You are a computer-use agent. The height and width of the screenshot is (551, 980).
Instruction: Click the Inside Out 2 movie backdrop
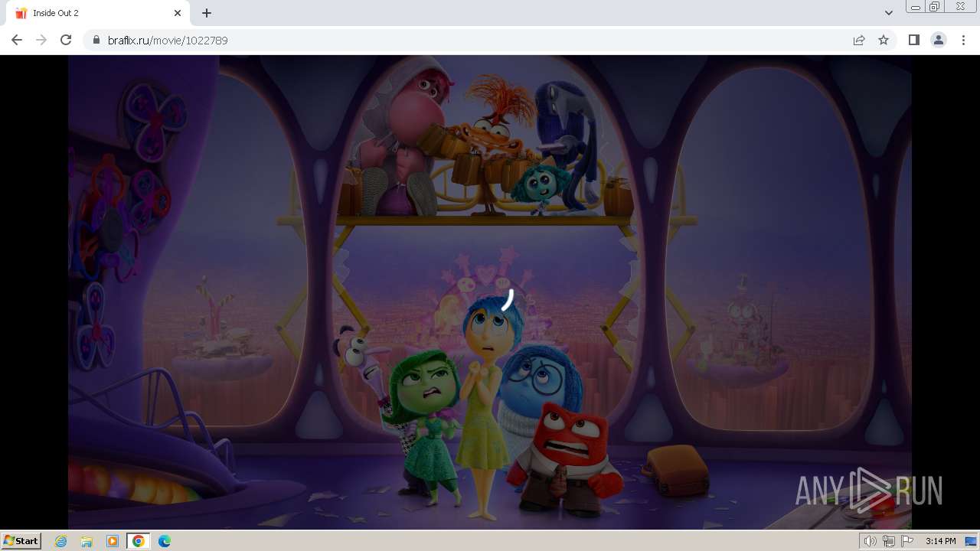click(x=490, y=292)
